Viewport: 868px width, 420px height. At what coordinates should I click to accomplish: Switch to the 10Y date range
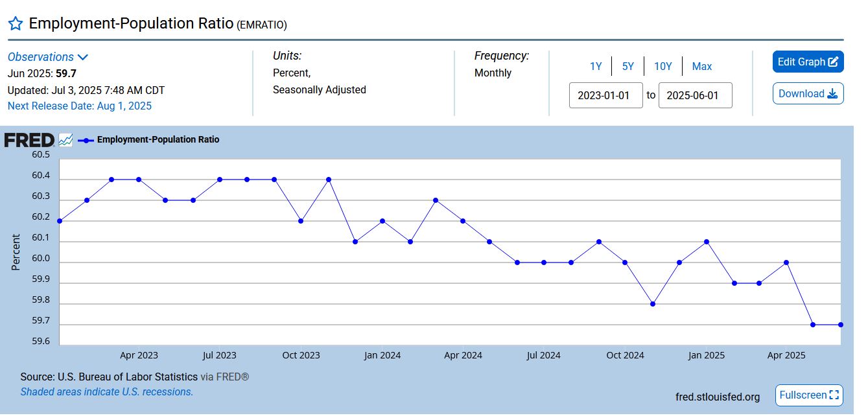(663, 66)
